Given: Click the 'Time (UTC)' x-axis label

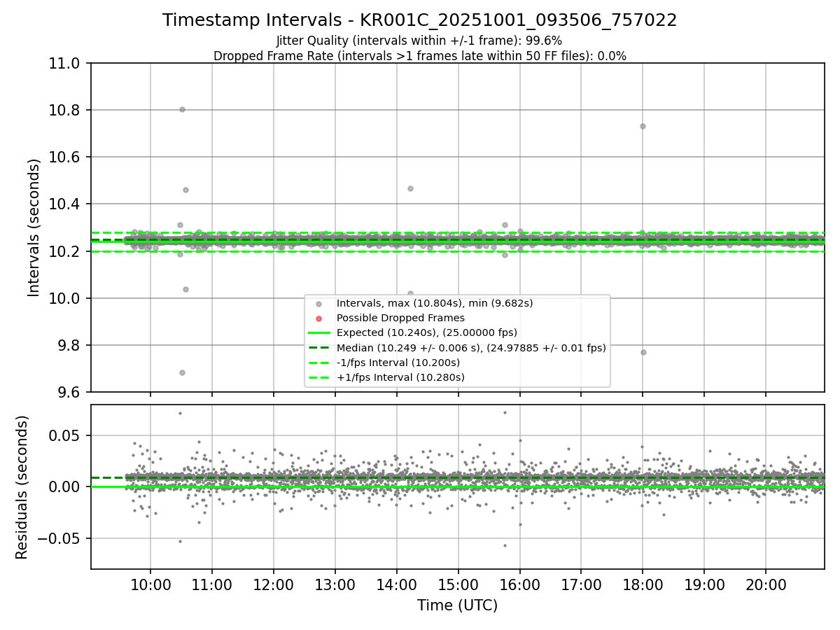Looking at the screenshot, I should (458, 605).
